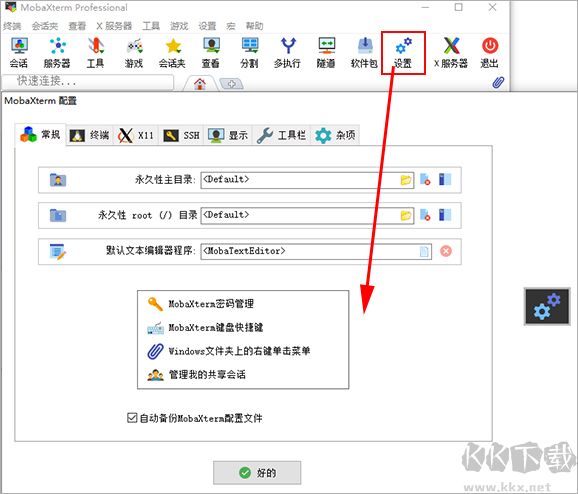Click the 隧道 tunneling toolbar icon

(x=326, y=53)
